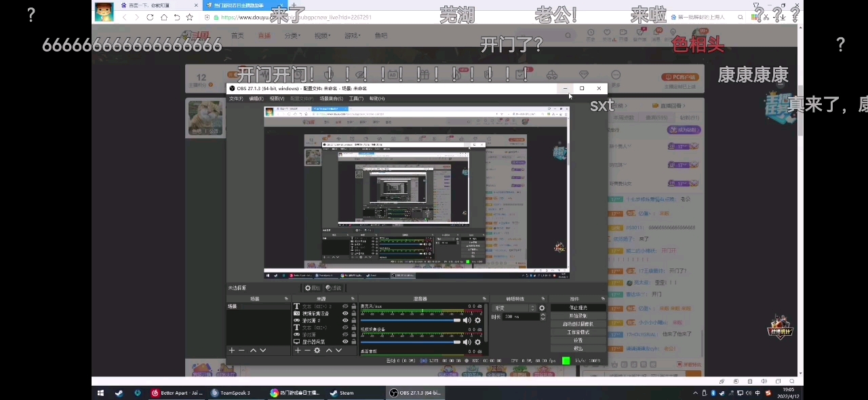Open the 工具(T) menu in OBS
Screen dimensions: 868x400
(x=356, y=98)
